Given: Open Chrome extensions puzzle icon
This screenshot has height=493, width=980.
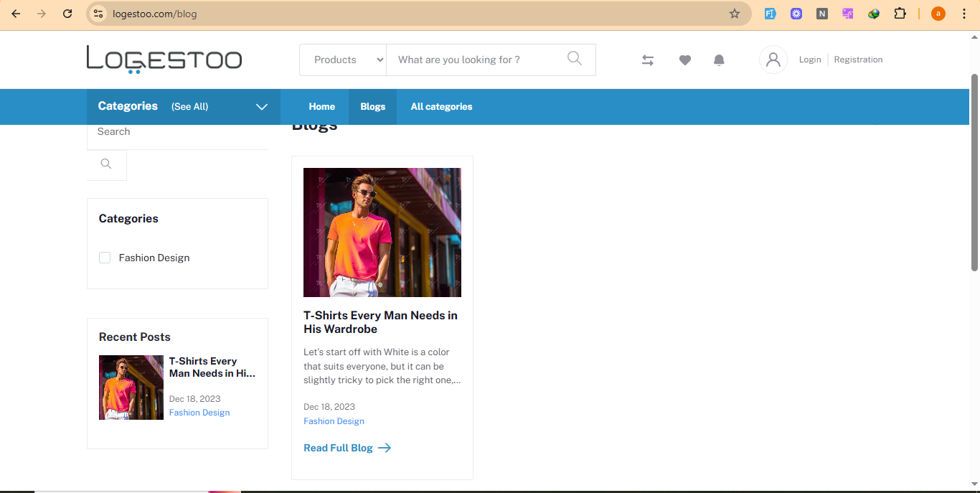Looking at the screenshot, I should pyautogui.click(x=900, y=14).
